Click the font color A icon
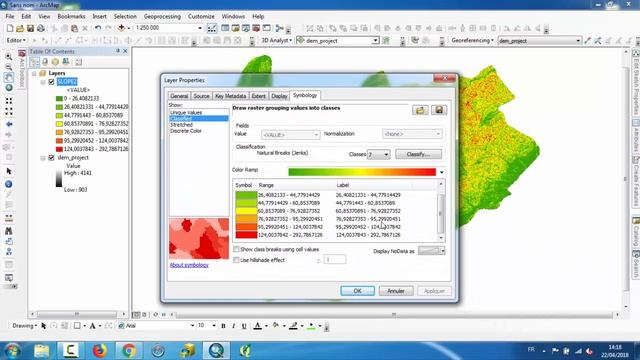This screenshot has width=640, height=360. click(258, 326)
